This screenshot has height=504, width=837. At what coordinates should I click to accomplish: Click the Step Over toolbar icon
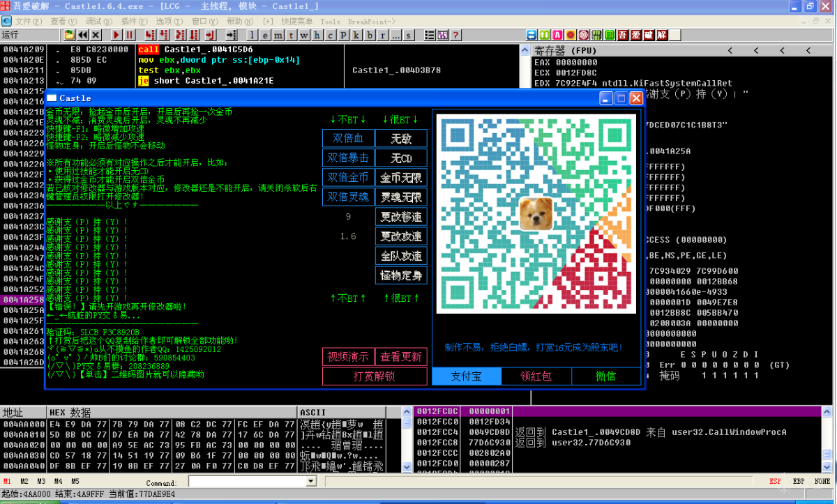164,35
